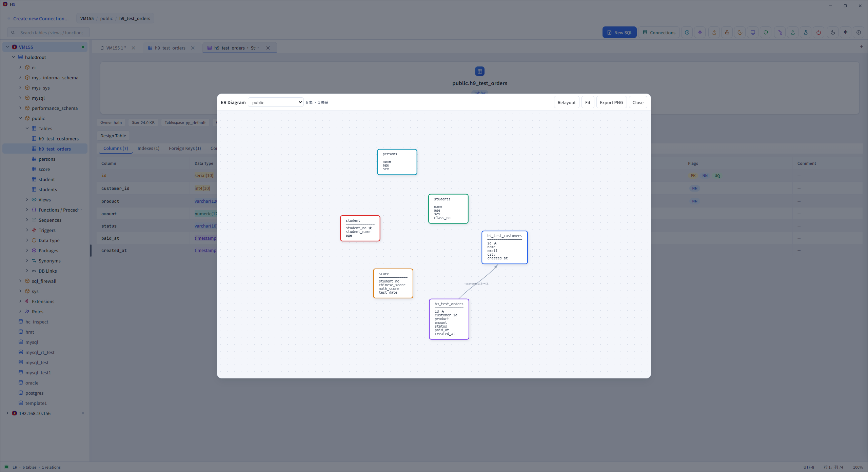Click the blue table icon above public.h9_test_orders
The width and height of the screenshot is (868, 472).
pos(480,71)
